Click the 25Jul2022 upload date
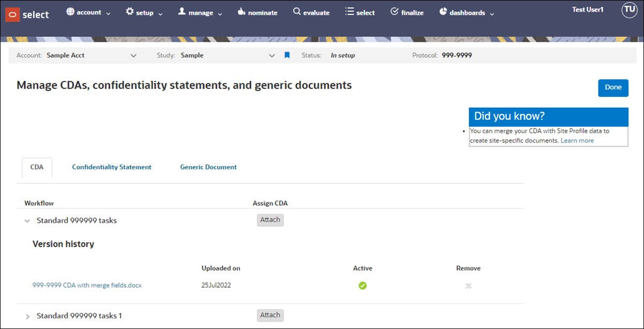Viewport: 644px width, 329px height. (216, 286)
